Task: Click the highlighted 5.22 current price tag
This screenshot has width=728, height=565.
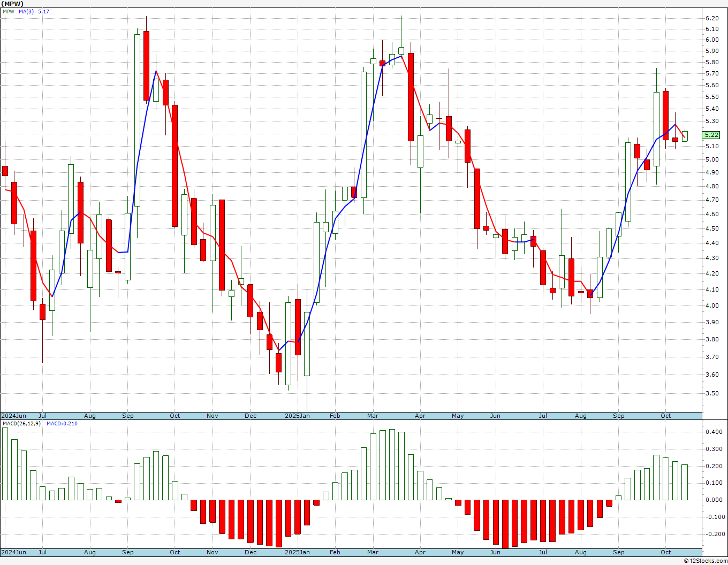Action: pyautogui.click(x=712, y=135)
